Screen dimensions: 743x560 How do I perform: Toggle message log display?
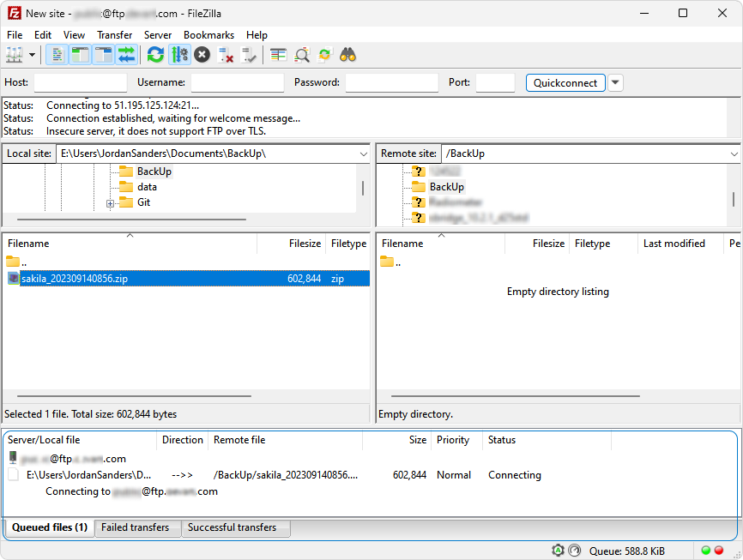point(57,56)
